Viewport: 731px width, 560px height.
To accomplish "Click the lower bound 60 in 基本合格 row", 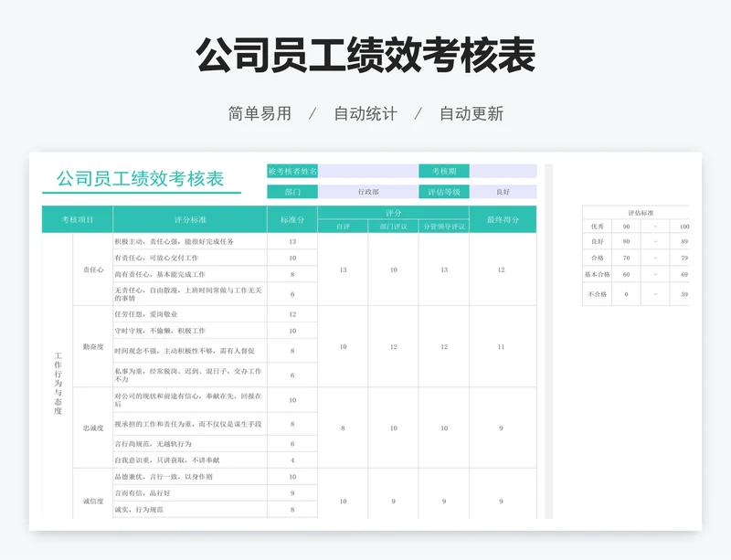I will pyautogui.click(x=626, y=274).
